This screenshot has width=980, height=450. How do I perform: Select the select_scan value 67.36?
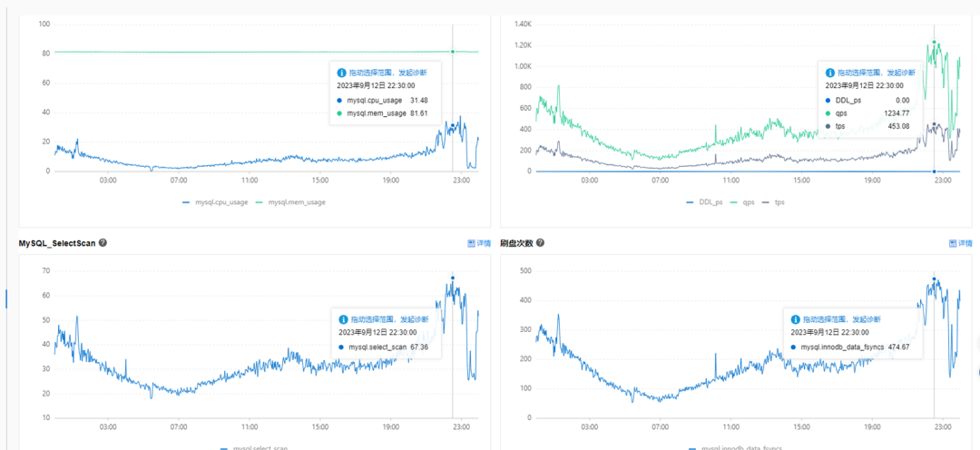tap(418, 347)
